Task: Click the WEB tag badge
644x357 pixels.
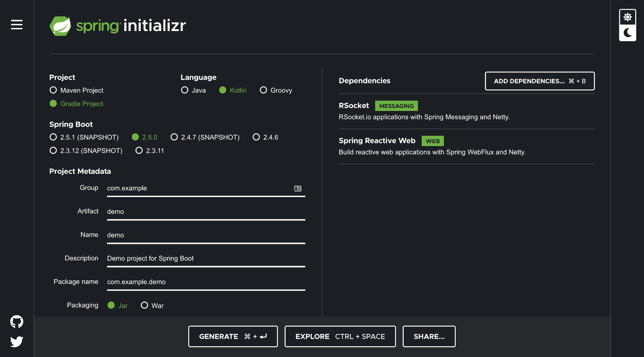Action: (x=433, y=141)
